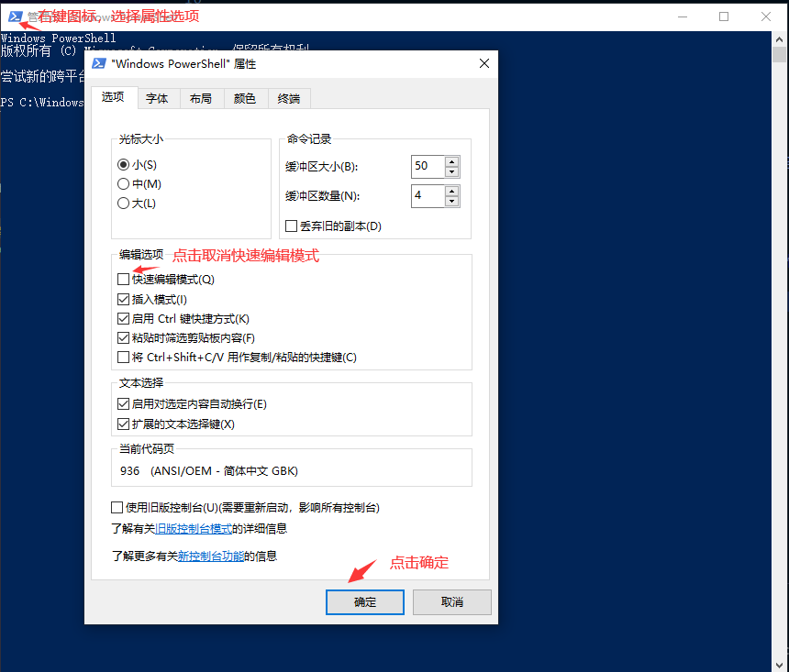Decrease number of buffers with the down arrow
The width and height of the screenshot is (789, 672).
451,201
